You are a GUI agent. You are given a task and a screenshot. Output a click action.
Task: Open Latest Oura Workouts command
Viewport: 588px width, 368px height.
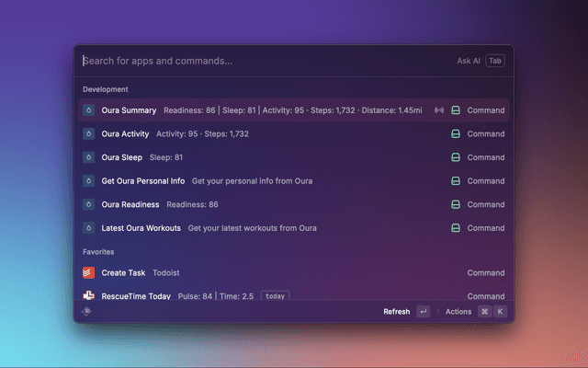tap(141, 228)
